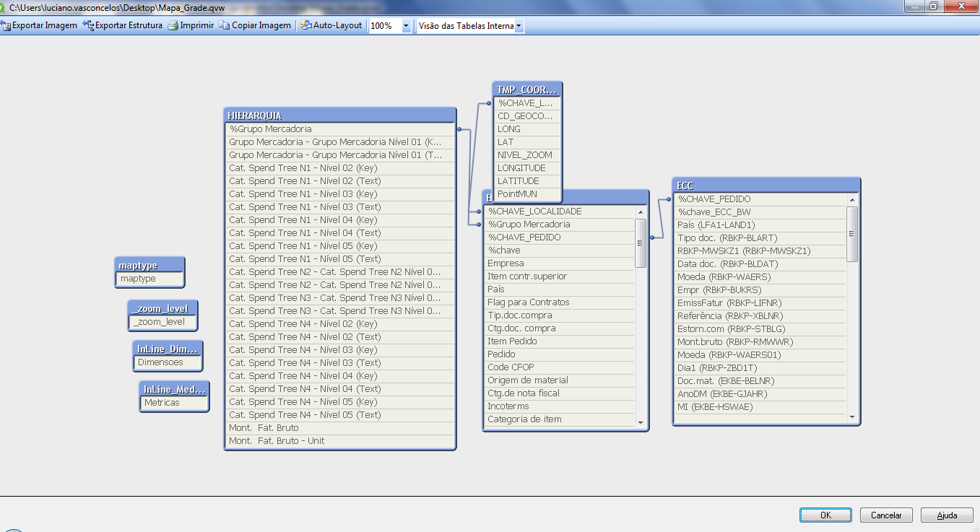Click the Exportar Estrutura toolbar button
This screenshot has width=980, height=532.
(123, 25)
